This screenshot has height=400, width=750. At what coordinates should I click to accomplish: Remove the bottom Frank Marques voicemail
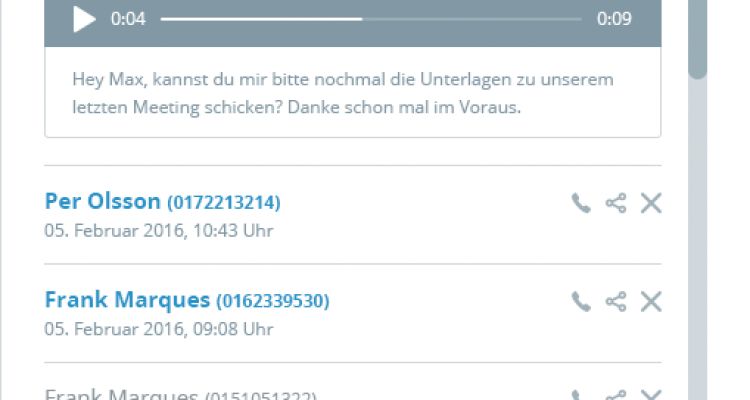coord(651,395)
